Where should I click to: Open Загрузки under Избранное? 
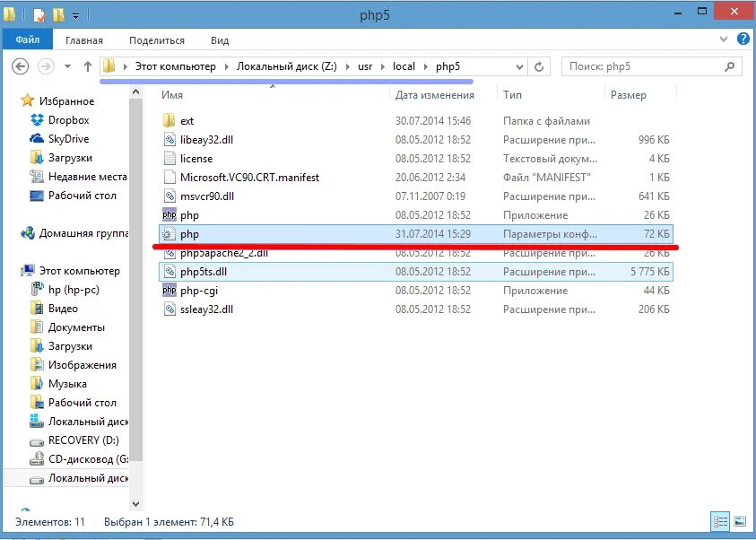(x=70, y=158)
